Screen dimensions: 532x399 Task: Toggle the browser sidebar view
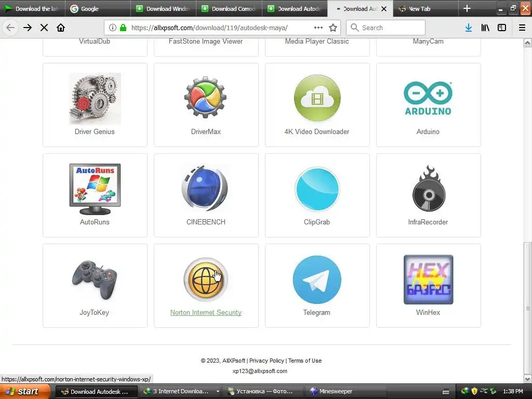(502, 28)
